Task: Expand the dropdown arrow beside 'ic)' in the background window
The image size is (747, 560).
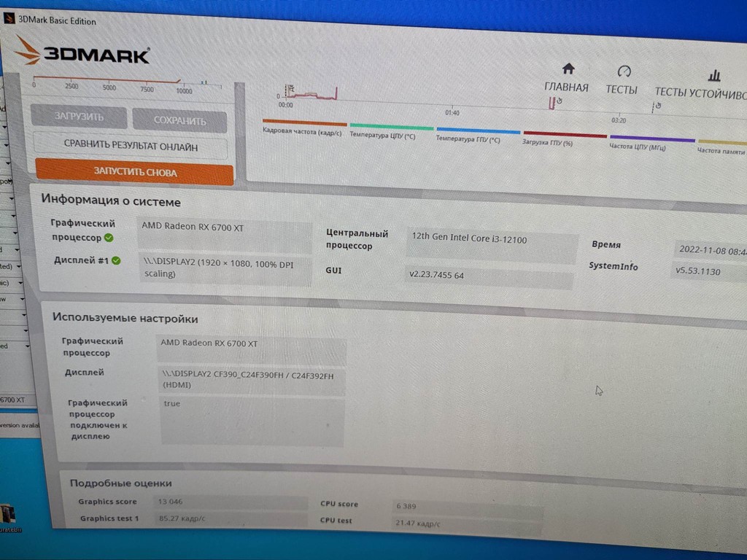Action: coord(20,284)
